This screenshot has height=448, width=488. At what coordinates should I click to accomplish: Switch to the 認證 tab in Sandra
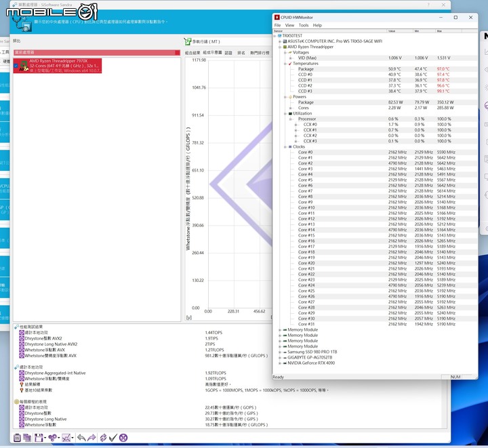(228, 53)
